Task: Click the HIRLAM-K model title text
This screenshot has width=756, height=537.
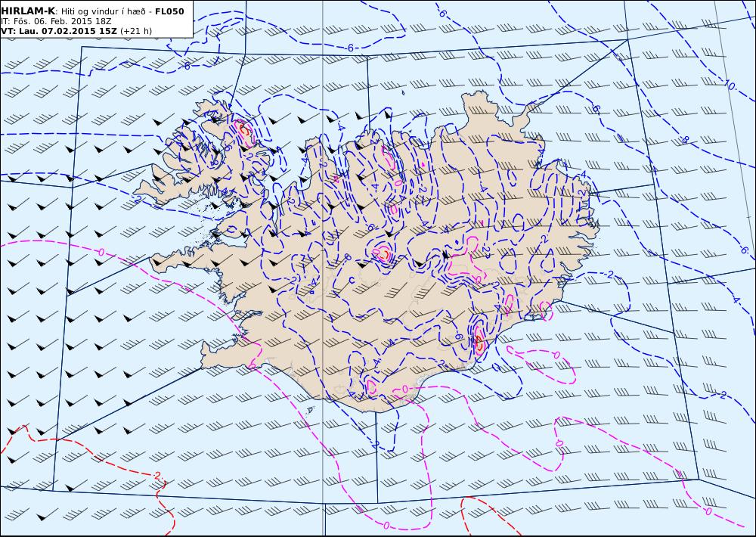Action: pyautogui.click(x=29, y=11)
